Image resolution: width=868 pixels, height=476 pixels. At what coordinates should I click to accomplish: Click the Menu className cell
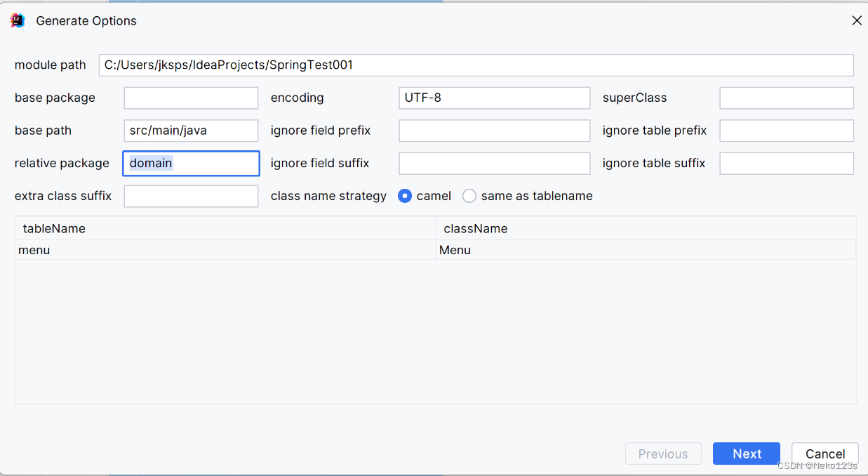coord(646,250)
